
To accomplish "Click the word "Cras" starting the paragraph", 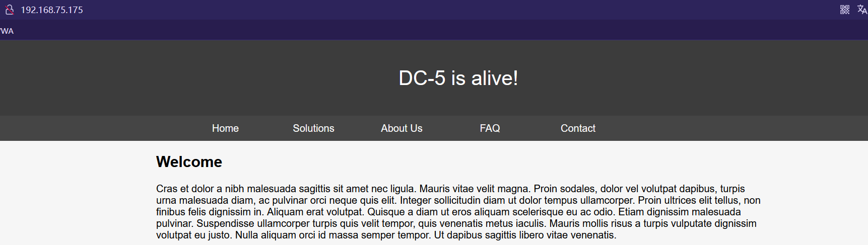I will (166, 189).
